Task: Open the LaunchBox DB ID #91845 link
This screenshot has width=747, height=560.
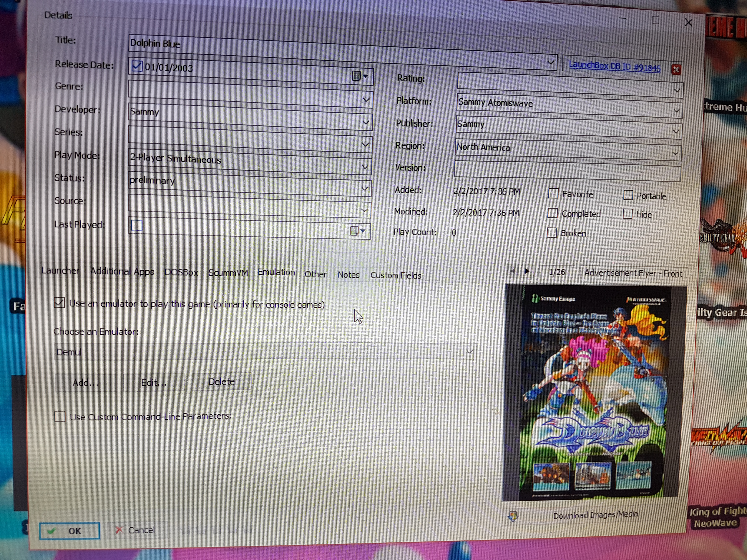Action: (x=615, y=66)
